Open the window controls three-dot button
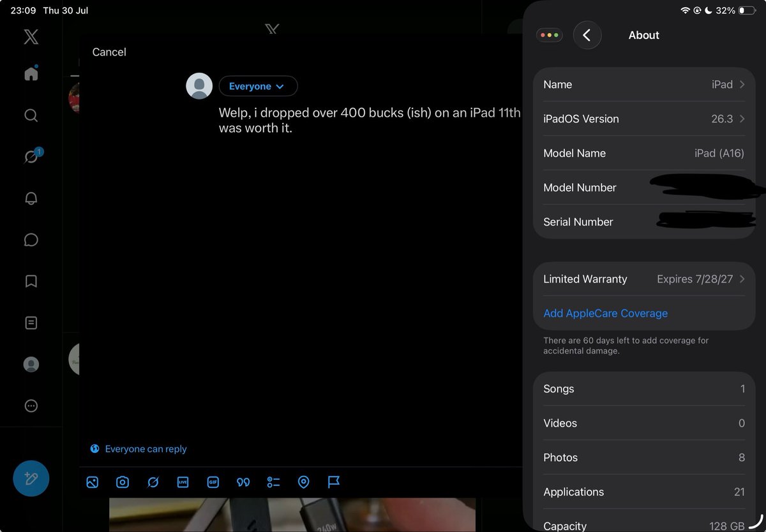This screenshot has height=532, width=766. [550, 35]
